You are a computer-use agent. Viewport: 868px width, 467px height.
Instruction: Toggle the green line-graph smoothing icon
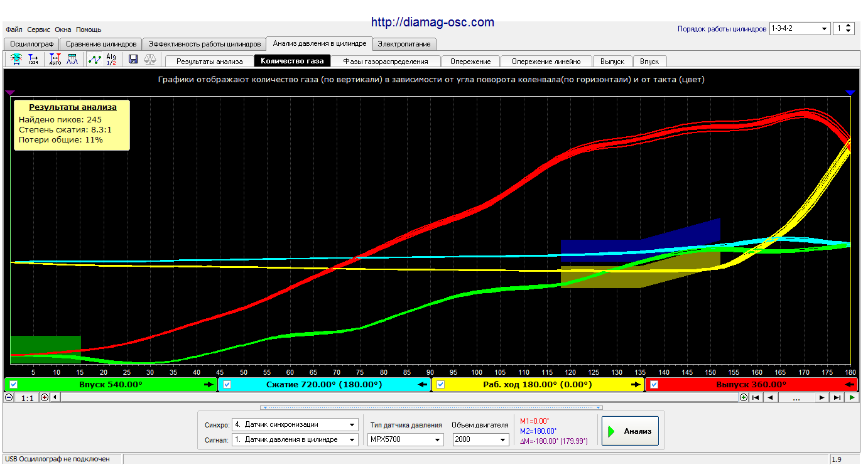click(x=94, y=60)
